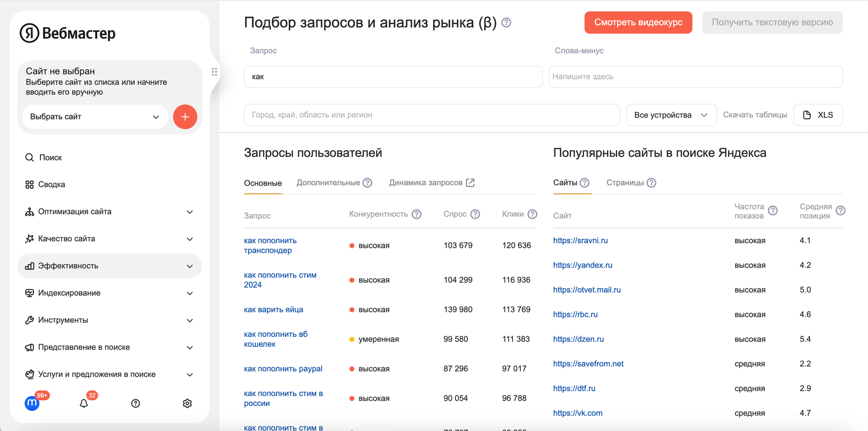Click help icon beside Страницы tab

tap(651, 183)
